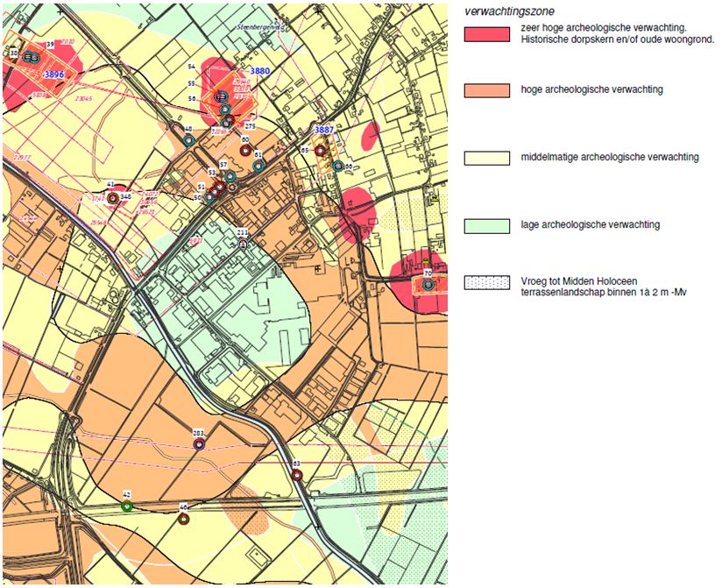Click the red marker labeled 63
Screen dimensions: 722x588
[x=297, y=475]
